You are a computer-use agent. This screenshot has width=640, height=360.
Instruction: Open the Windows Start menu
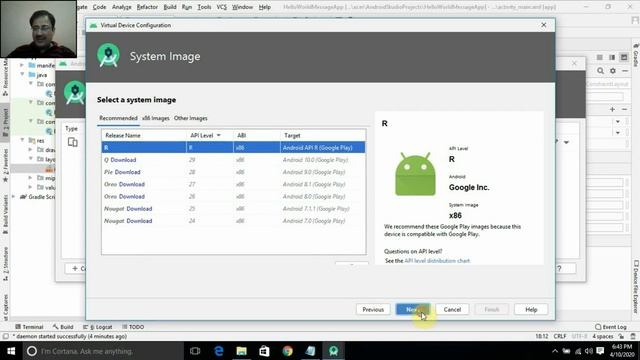point(11,351)
